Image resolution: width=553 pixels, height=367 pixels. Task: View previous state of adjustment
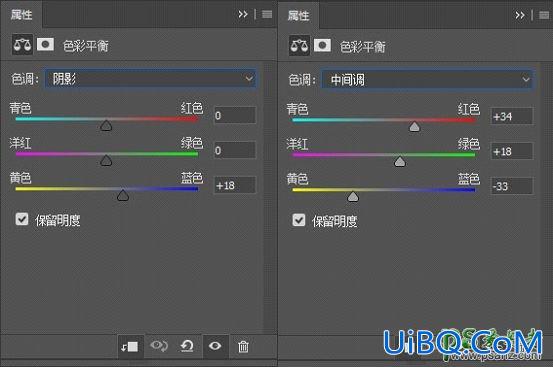pos(159,346)
